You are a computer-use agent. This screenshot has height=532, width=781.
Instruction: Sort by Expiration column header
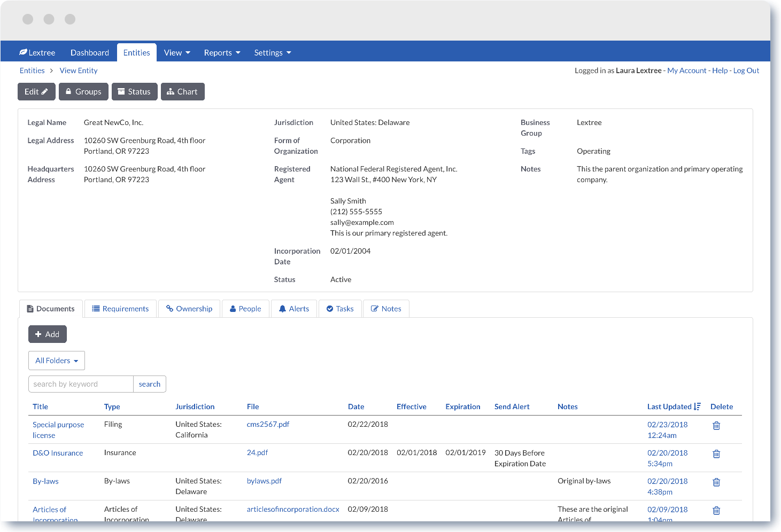463,406
